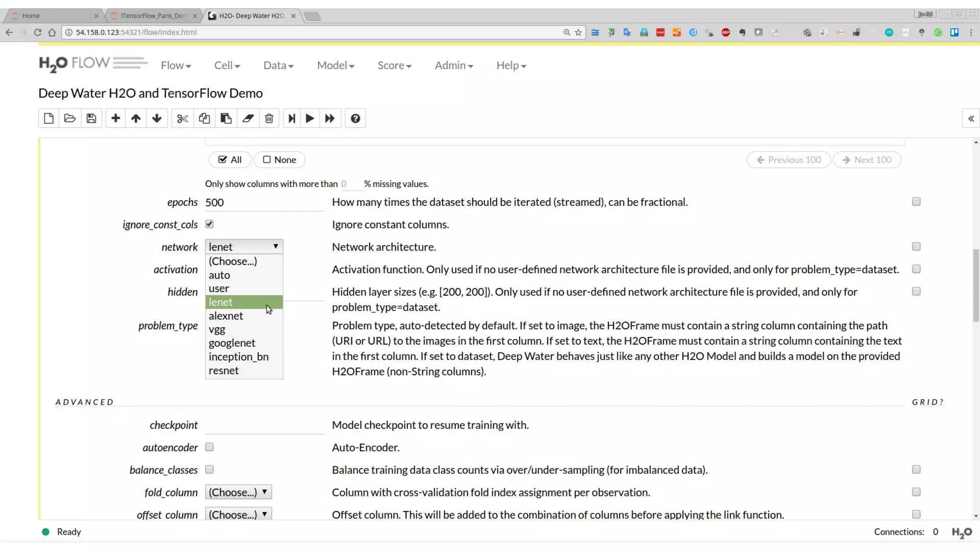Screen dimensions: 980x551
Task: Run all cells with fast-forward icon
Action: click(330, 118)
